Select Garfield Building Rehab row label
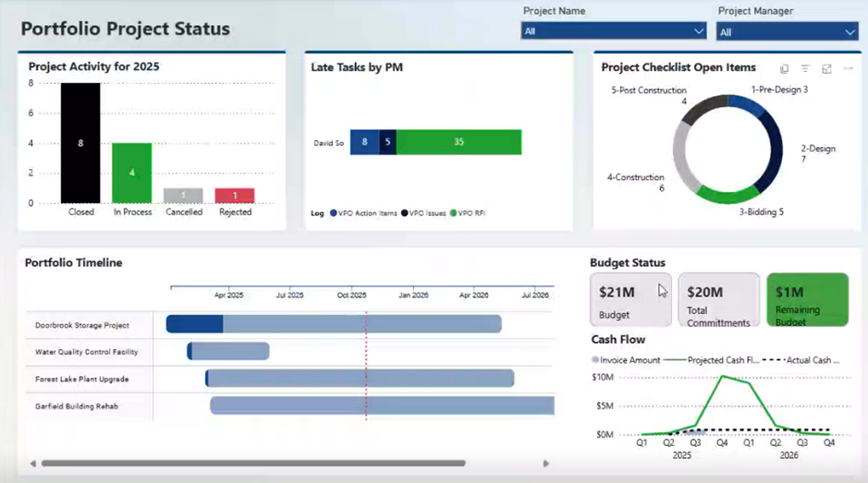 coord(77,405)
